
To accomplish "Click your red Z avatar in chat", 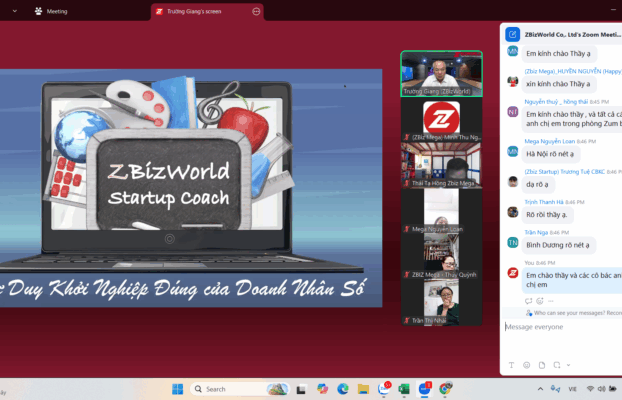I will point(513,273).
